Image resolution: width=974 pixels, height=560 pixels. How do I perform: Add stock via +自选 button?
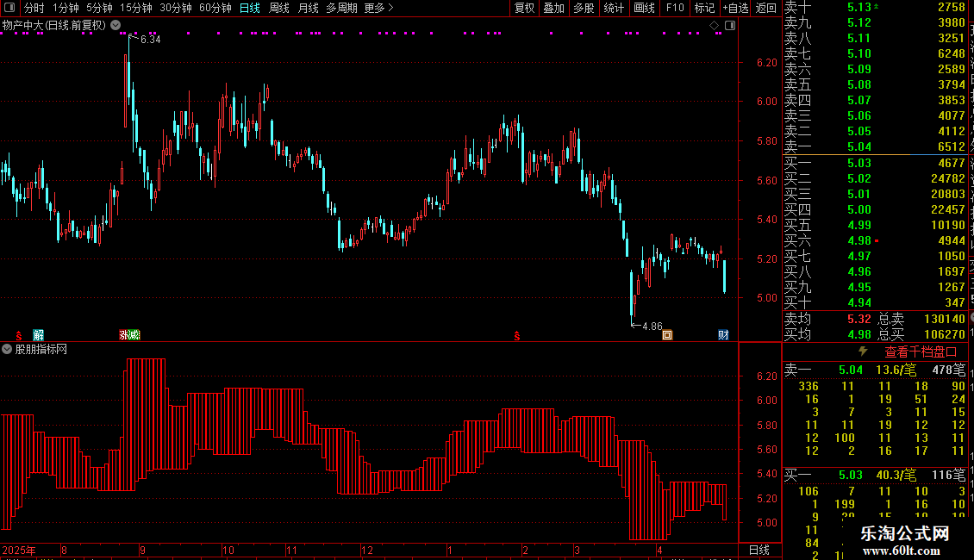pos(735,8)
